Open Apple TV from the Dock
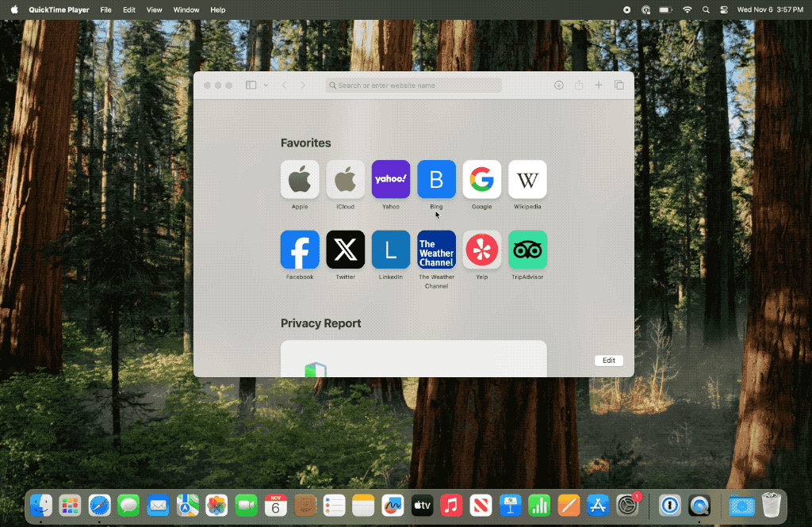The width and height of the screenshot is (812, 527). coord(422,506)
